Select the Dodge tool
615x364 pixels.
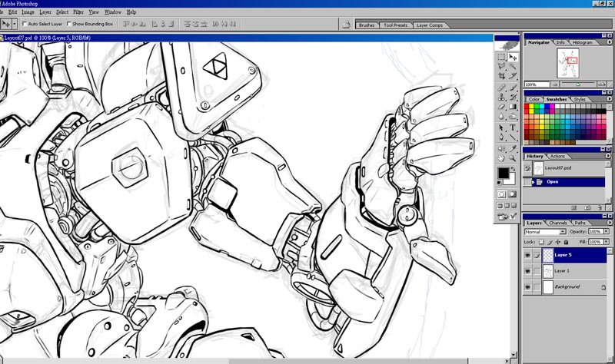point(513,117)
